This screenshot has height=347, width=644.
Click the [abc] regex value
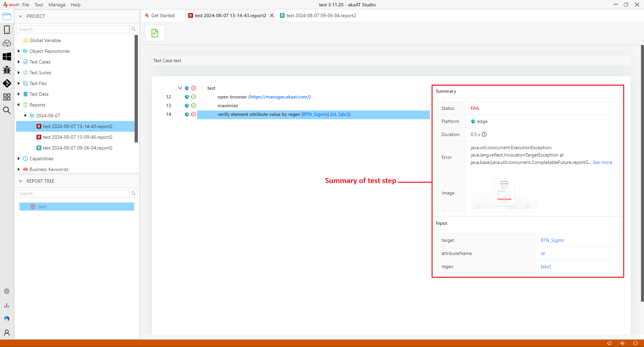546,266
